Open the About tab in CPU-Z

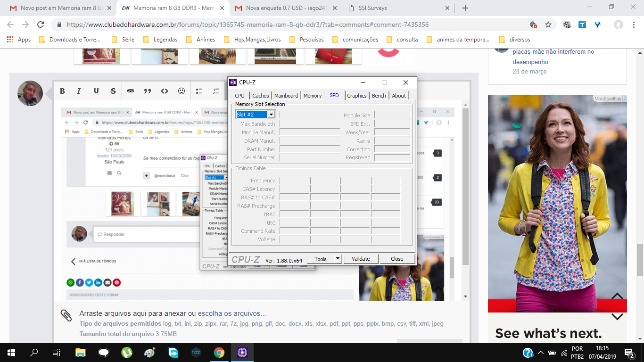pos(399,96)
